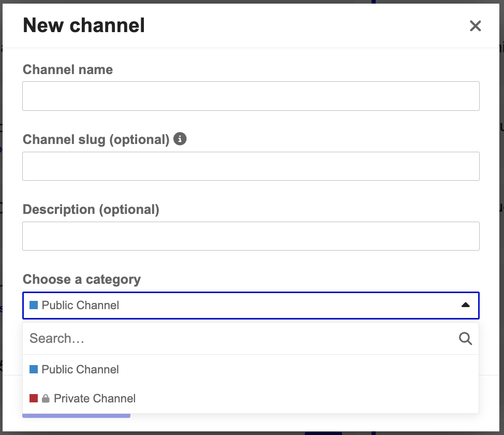Click the Choose a category combo box
The height and width of the screenshot is (435, 504).
coord(250,306)
